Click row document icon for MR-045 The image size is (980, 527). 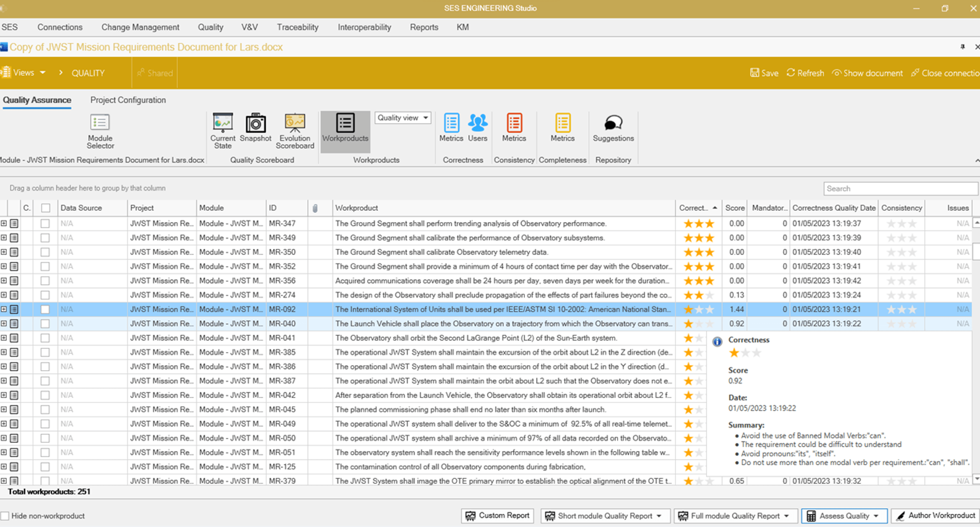tap(14, 409)
